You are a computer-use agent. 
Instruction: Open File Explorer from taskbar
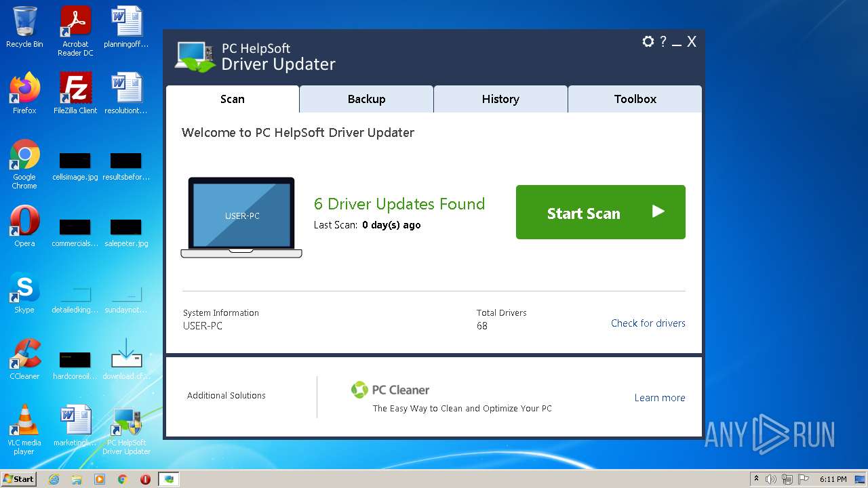(77, 479)
